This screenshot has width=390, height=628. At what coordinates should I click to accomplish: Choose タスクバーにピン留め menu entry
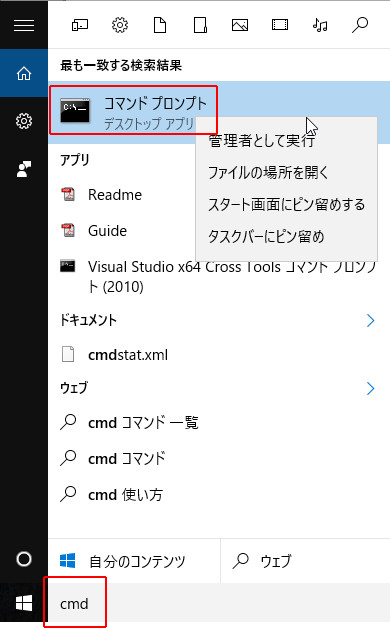[286, 236]
